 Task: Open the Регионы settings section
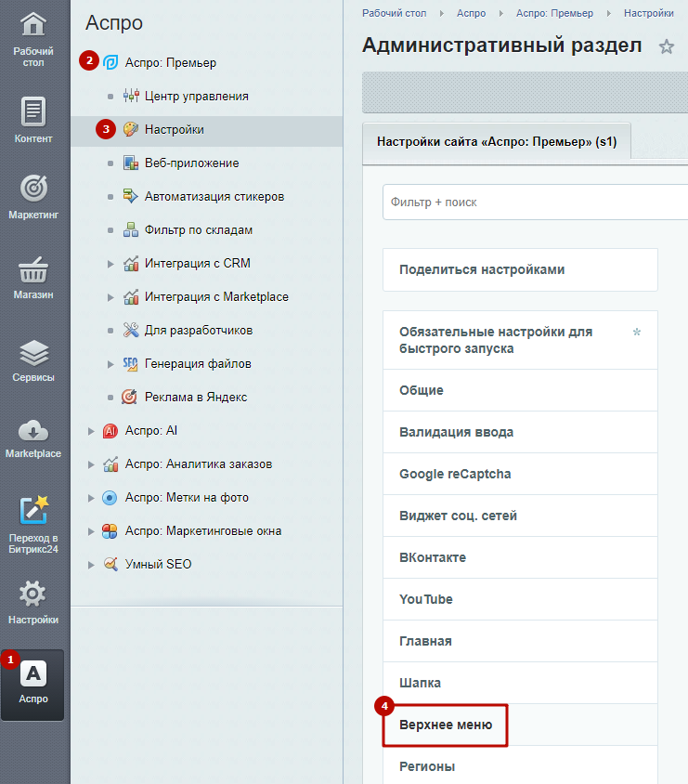(x=520, y=766)
